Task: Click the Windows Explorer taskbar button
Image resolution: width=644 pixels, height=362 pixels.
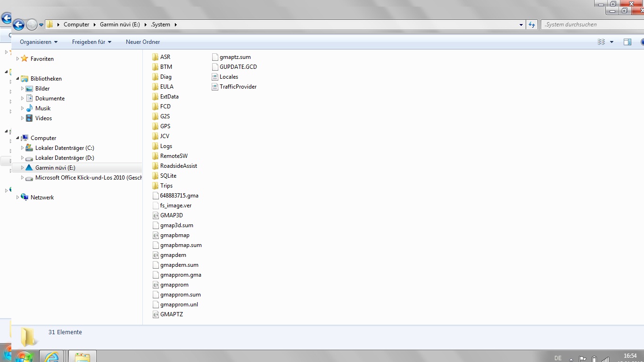Action: coord(83,356)
